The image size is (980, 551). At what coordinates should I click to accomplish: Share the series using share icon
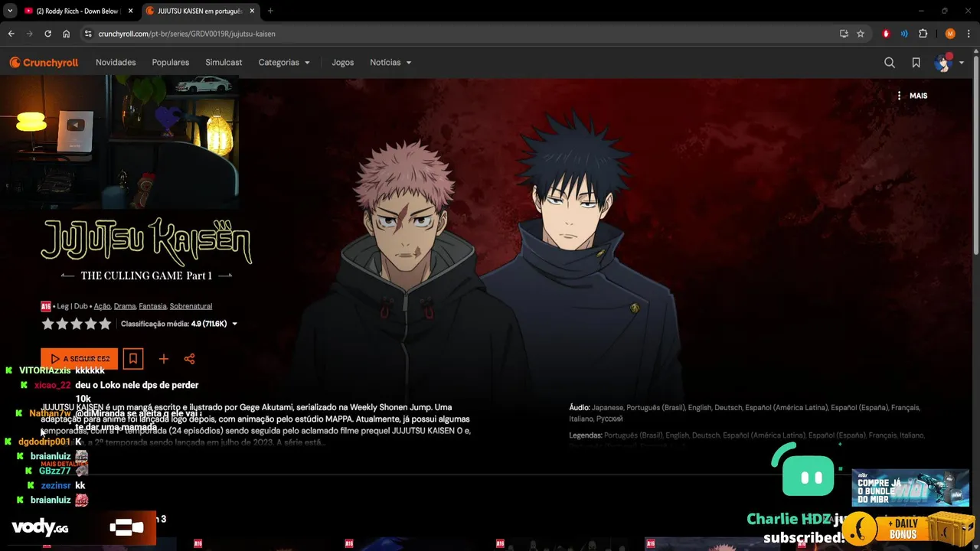pyautogui.click(x=190, y=359)
